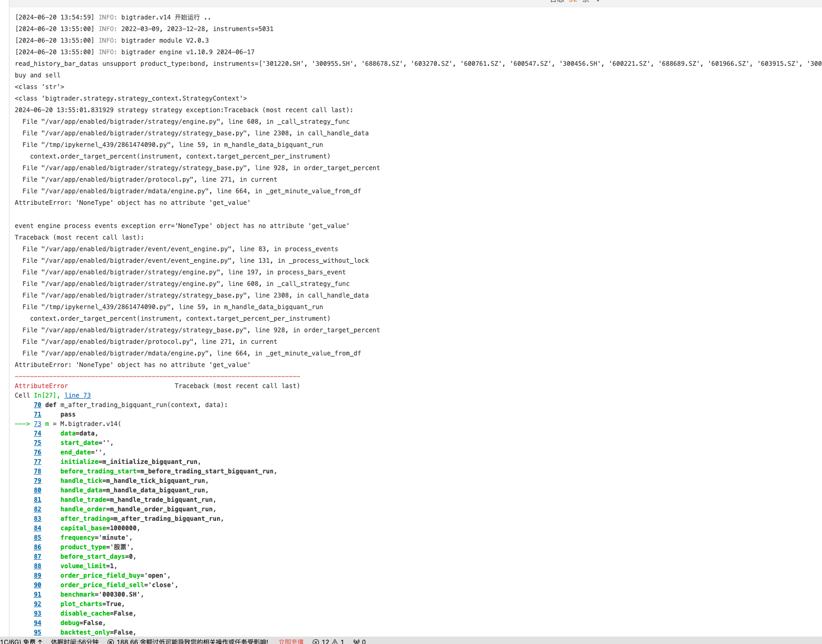Click the balance coin icon showing 188.66
This screenshot has width=822, height=644.
pyautogui.click(x=111, y=641)
